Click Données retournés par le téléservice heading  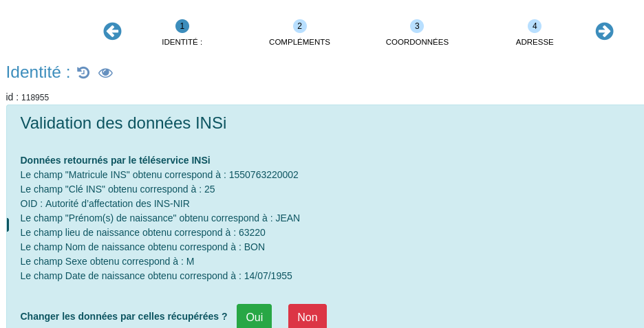115,160
